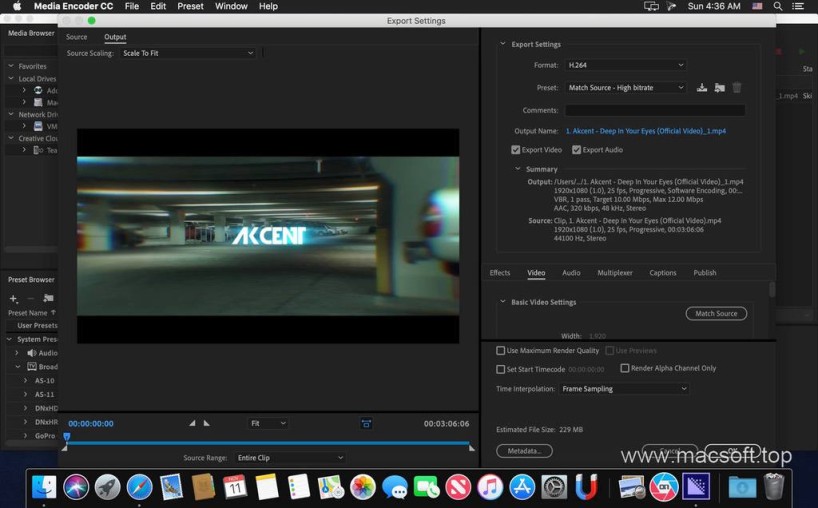Open the Format dropdown showing H.264
Image resolution: width=818 pixels, height=508 pixels.
tap(625, 65)
